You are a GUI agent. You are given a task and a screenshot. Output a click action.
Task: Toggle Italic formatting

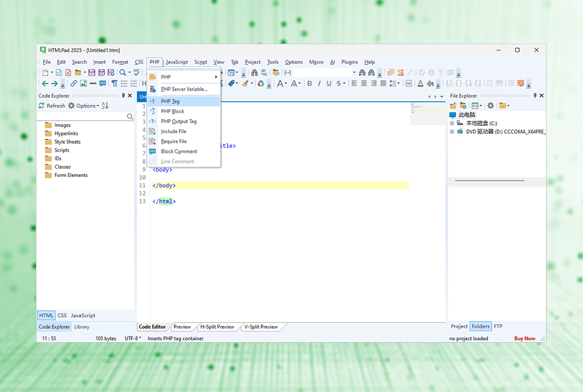tap(319, 83)
